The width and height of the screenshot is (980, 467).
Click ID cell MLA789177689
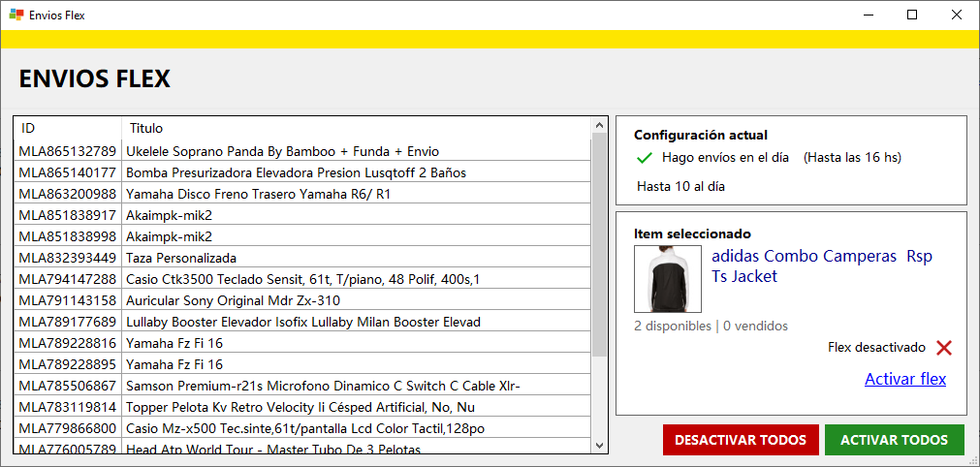click(68, 323)
